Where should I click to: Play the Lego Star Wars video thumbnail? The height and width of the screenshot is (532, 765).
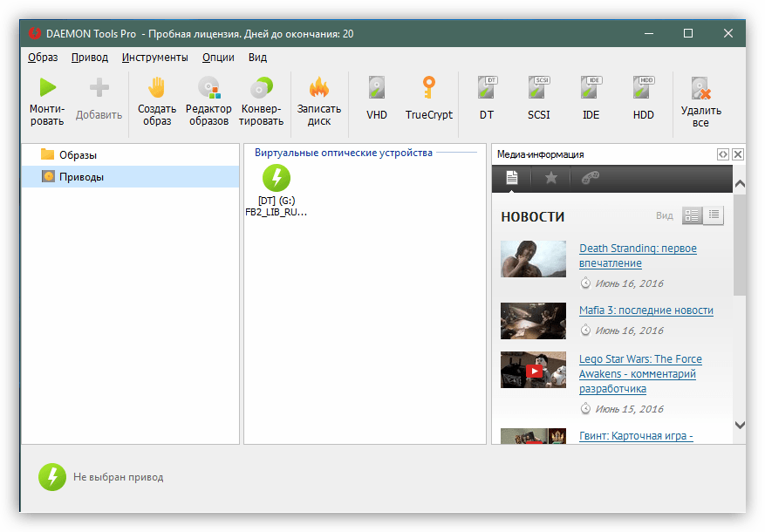533,370
